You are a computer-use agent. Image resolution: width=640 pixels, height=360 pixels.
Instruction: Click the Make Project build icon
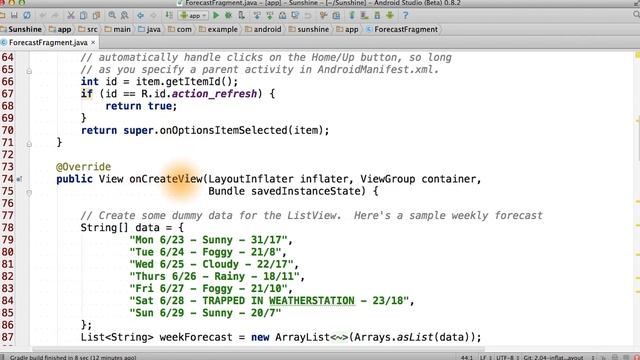(x=169, y=16)
